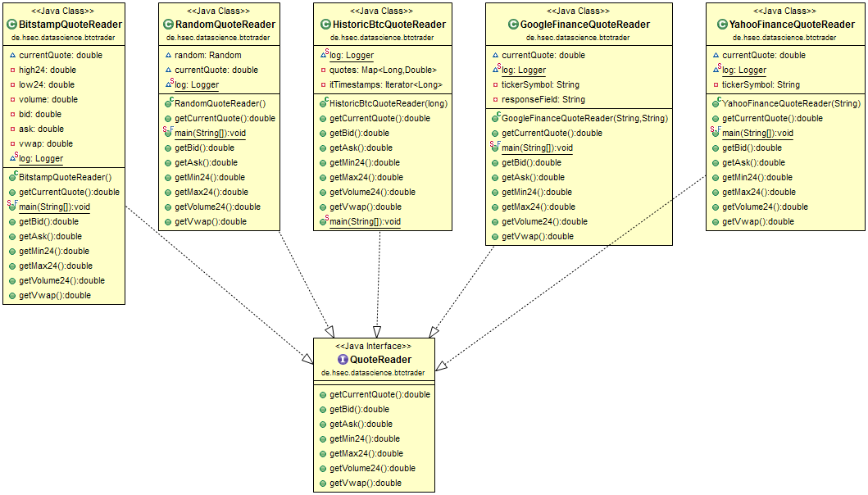Click the method icon beside QuoteReader interface getCurrentQuote():double
This screenshot has height=495, width=868.
(x=323, y=395)
